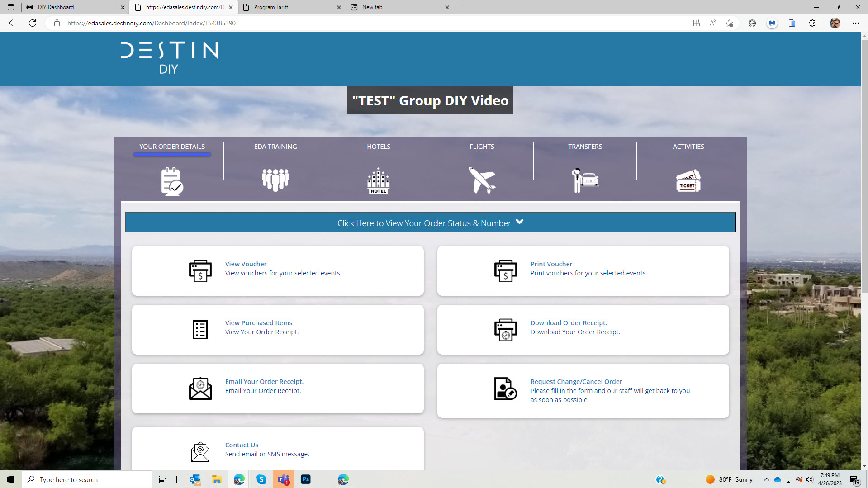Switch to the Transfers tab label
Viewport: 868px width, 488px height.
[585, 147]
